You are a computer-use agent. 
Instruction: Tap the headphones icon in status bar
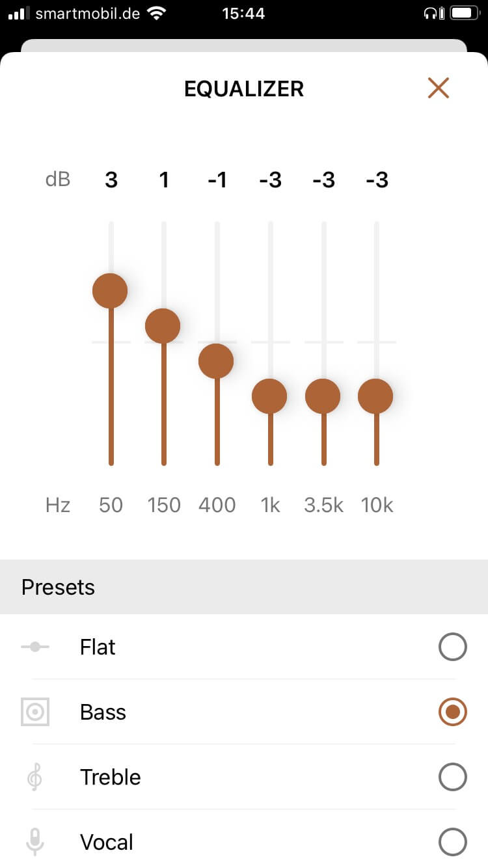pyautogui.click(x=431, y=13)
